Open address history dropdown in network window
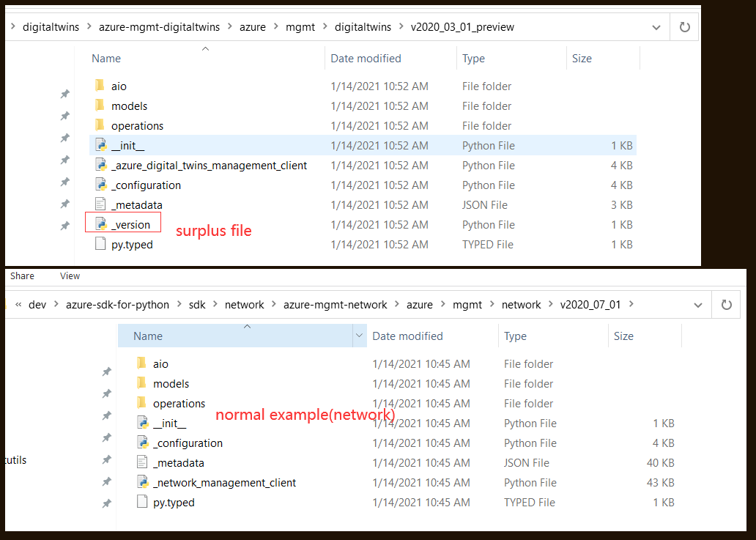 pos(697,306)
